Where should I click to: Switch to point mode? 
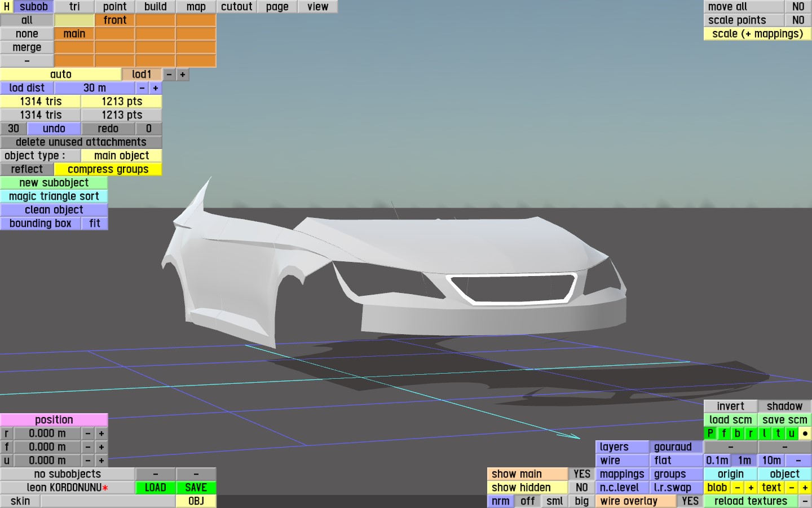point(115,7)
